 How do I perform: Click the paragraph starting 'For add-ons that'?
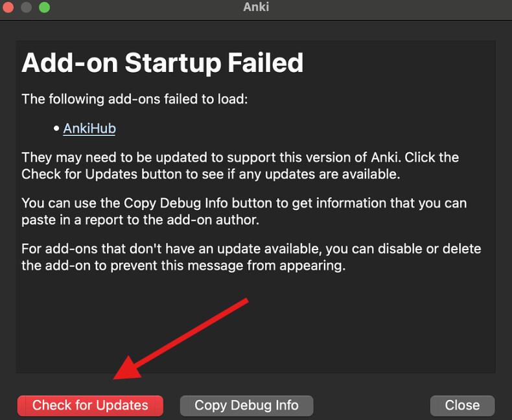(251, 257)
